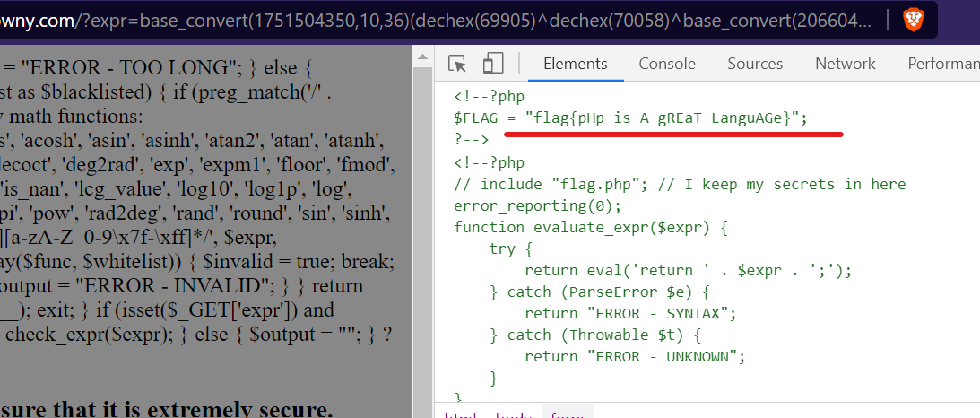Select the Performance tab
This screenshot has width=980, height=418.
click(x=941, y=64)
